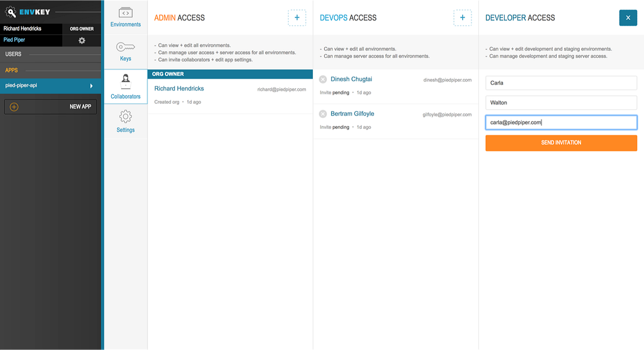Click the Send Invitation button
Image resolution: width=644 pixels, height=350 pixels.
point(561,143)
